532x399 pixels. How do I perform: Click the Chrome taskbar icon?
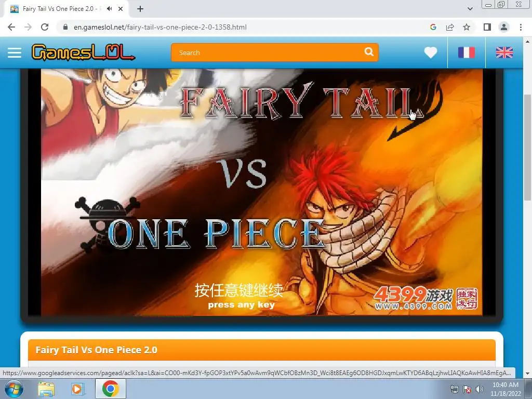click(x=110, y=389)
